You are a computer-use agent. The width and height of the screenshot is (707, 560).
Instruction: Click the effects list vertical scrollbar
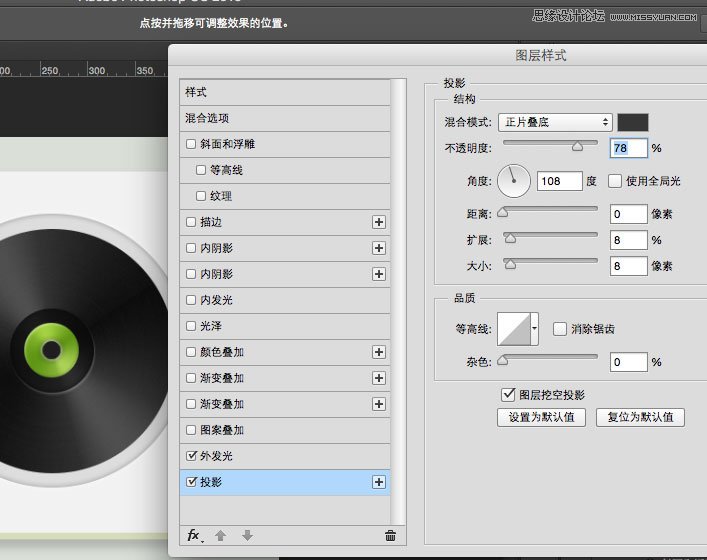point(398,302)
